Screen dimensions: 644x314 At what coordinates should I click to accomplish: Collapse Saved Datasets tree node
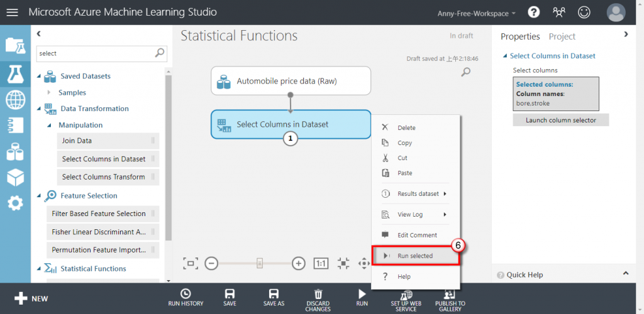click(x=39, y=76)
